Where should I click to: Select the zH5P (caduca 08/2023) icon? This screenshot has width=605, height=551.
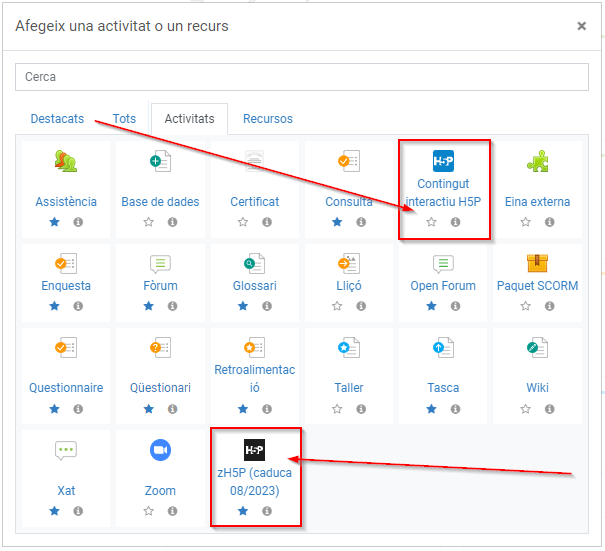[254, 450]
